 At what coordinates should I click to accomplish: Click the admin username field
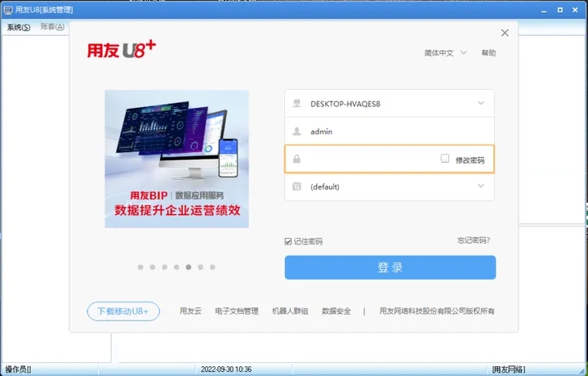[x=390, y=132]
